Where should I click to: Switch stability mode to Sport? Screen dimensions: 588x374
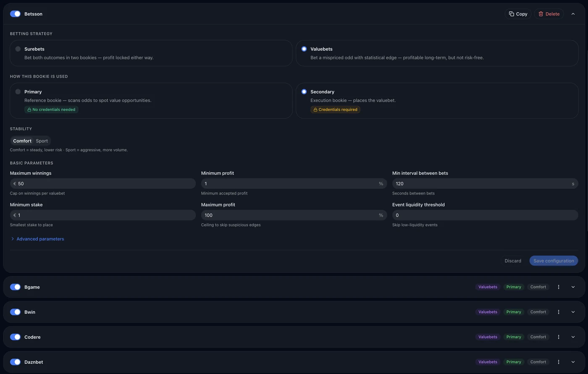(42, 141)
